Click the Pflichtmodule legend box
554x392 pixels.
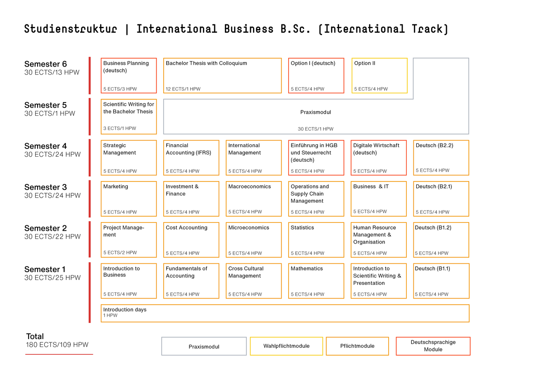click(x=357, y=346)
